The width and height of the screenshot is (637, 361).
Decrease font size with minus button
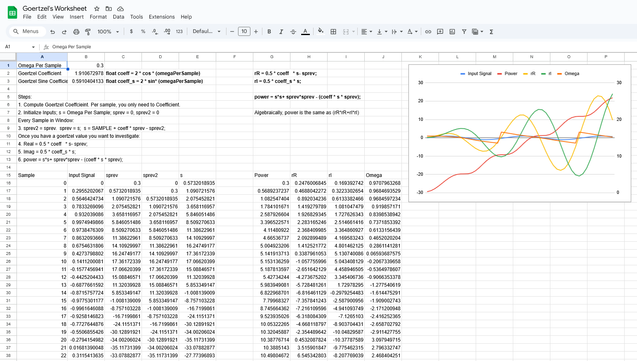(x=232, y=32)
